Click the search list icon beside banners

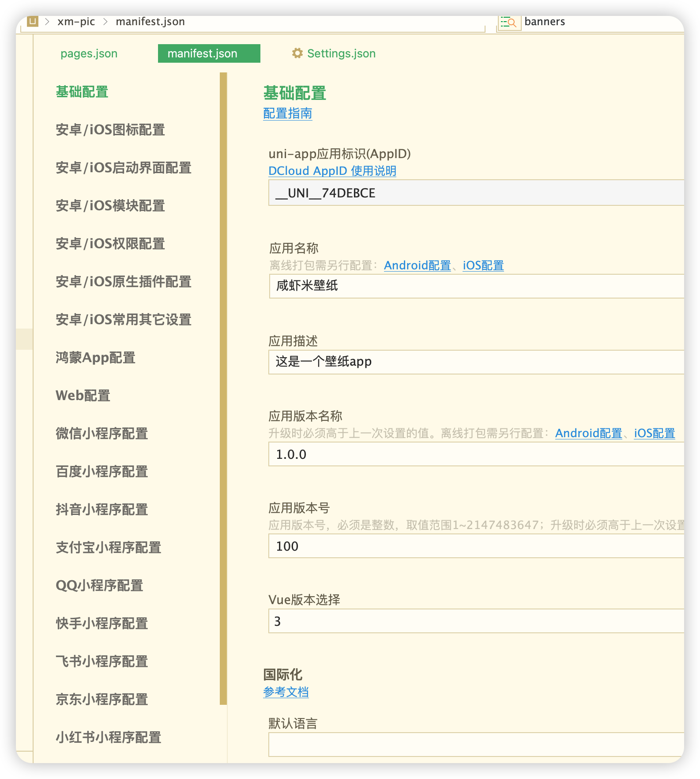509,22
